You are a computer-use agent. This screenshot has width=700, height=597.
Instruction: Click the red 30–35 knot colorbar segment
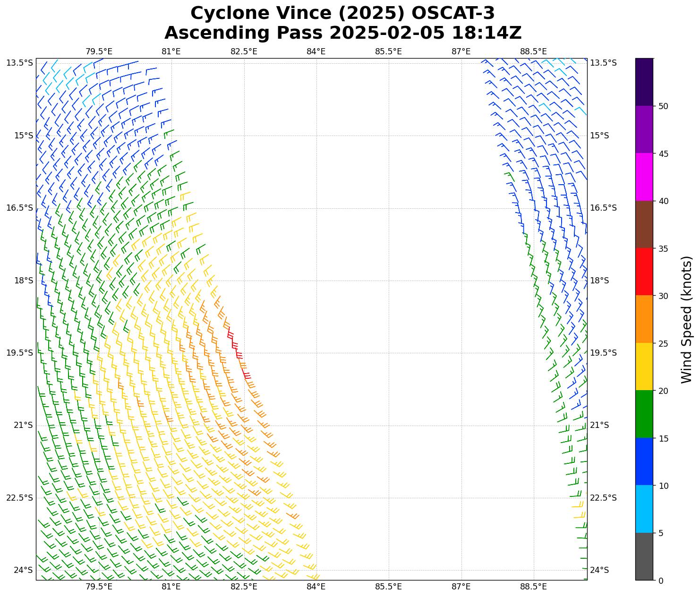[x=644, y=272]
